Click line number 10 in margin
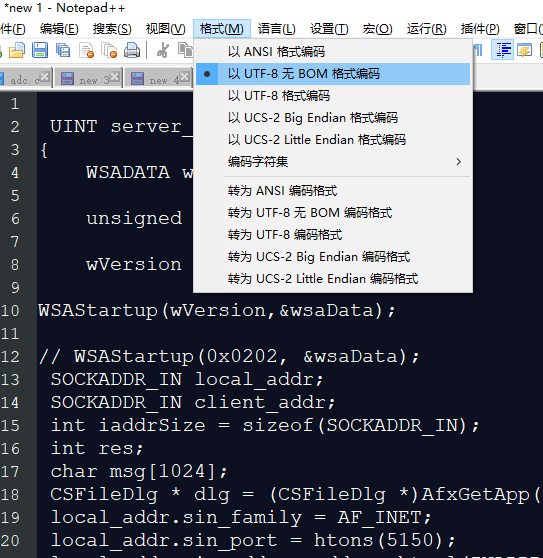 [10, 311]
